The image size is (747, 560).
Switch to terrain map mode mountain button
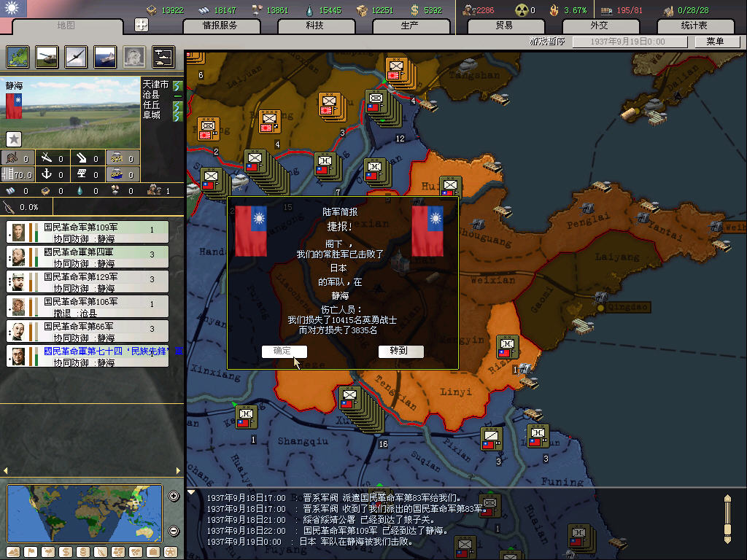[13, 552]
